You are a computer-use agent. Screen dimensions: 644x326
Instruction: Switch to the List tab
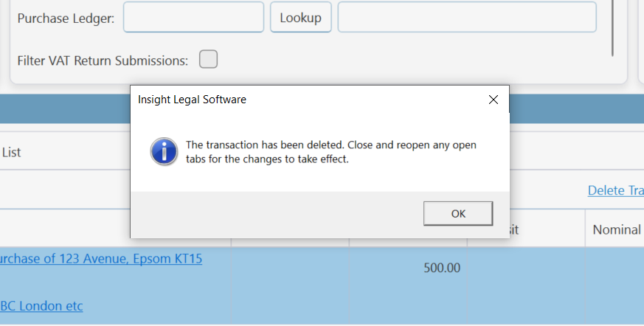(11, 153)
